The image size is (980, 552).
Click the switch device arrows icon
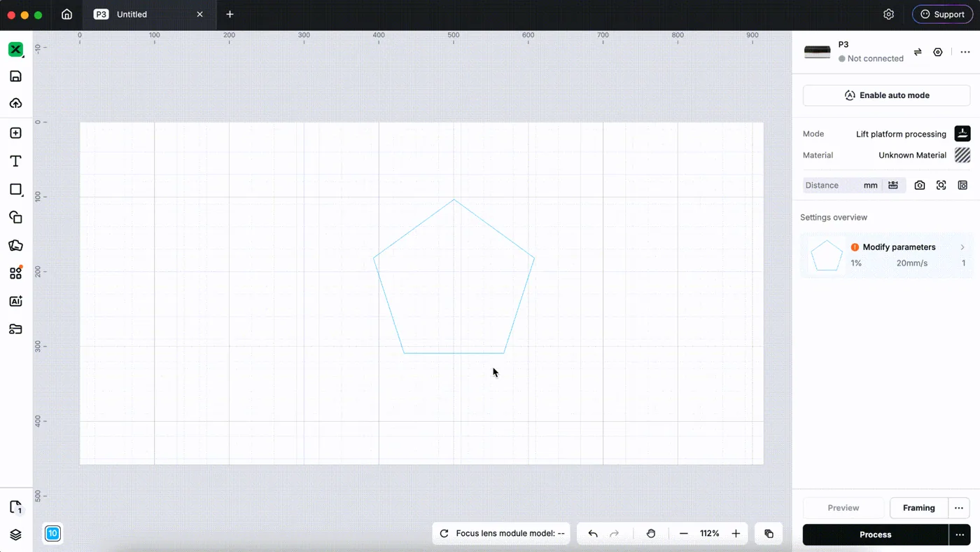(x=918, y=52)
